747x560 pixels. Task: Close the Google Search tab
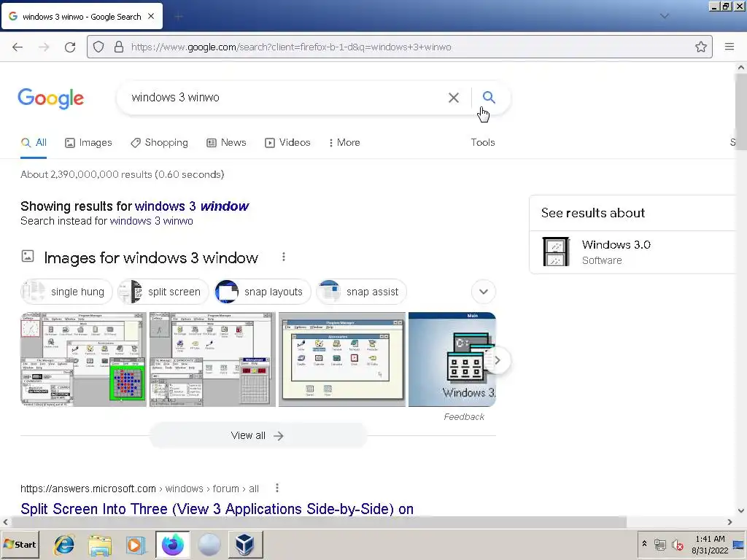[x=151, y=16]
